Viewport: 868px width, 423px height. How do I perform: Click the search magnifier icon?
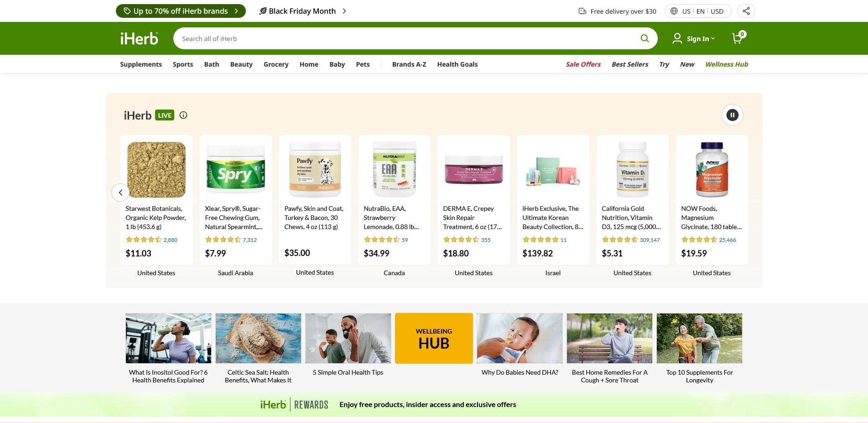tap(645, 38)
